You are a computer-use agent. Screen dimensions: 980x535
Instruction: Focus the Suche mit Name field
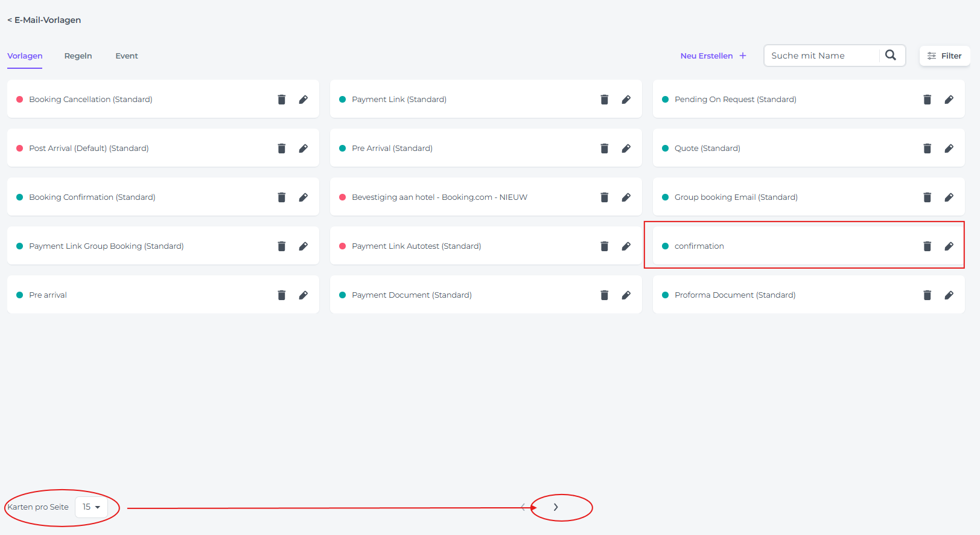(x=821, y=56)
